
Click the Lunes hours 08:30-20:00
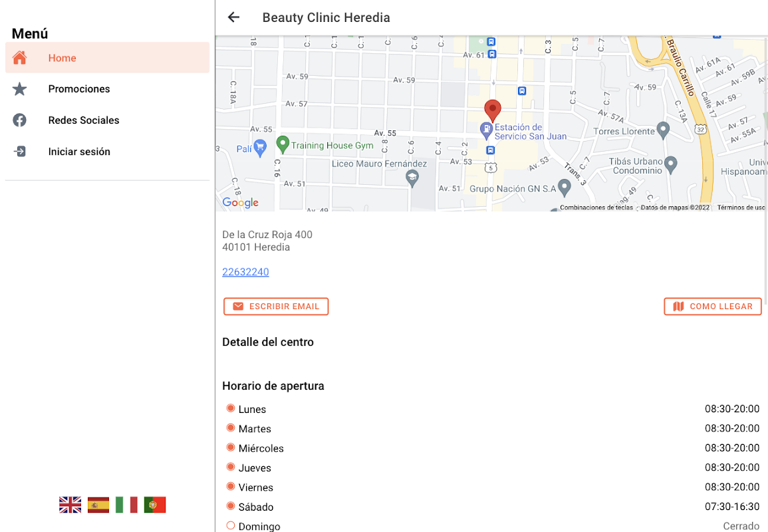[x=732, y=408]
